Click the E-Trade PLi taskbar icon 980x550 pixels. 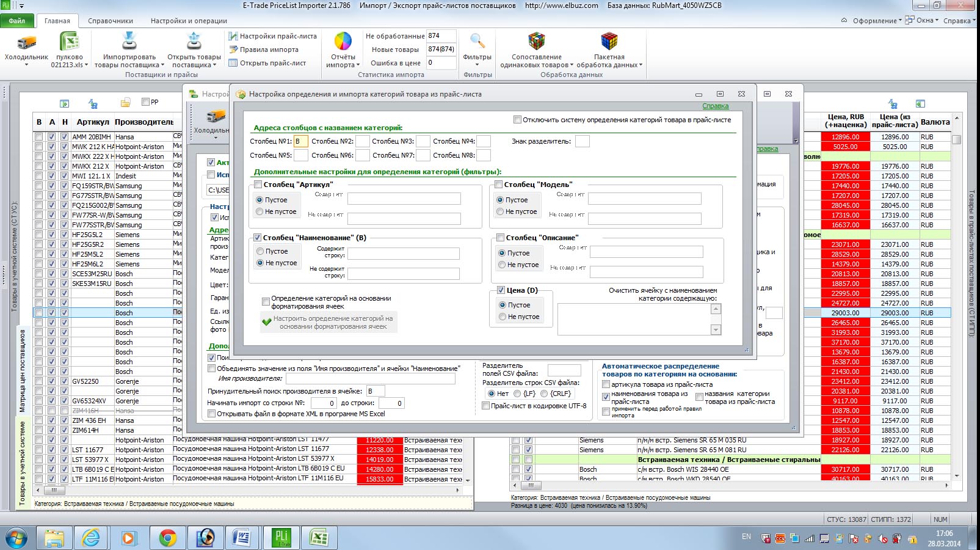(x=281, y=538)
